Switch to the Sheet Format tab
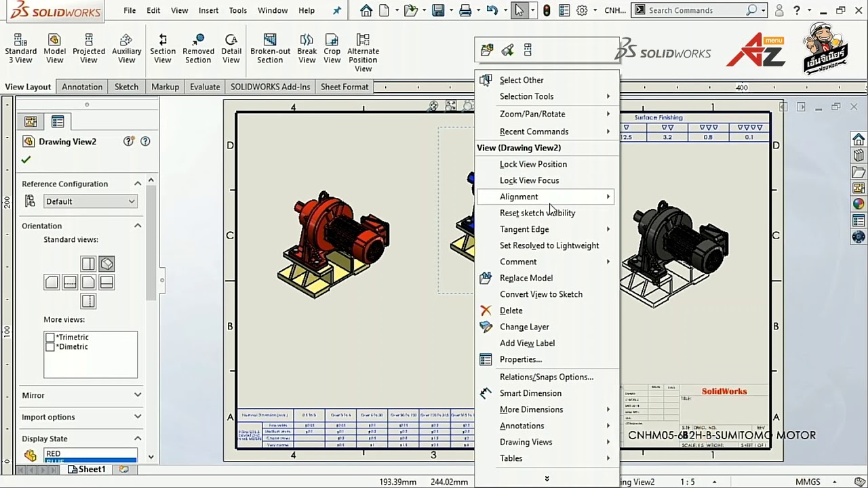868x488 pixels. coord(344,87)
